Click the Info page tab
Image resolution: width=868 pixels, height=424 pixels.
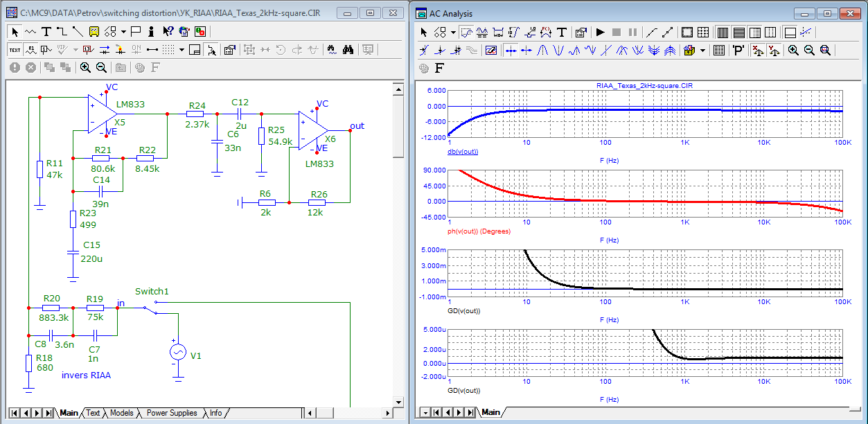point(216,413)
